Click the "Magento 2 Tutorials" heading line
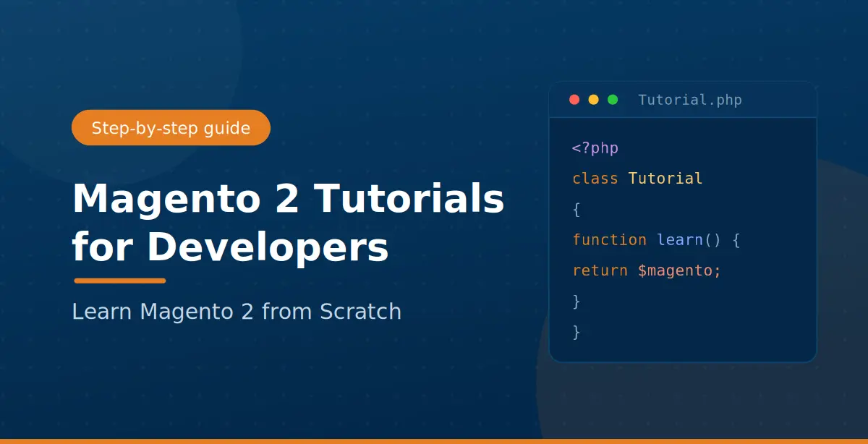 (x=288, y=198)
